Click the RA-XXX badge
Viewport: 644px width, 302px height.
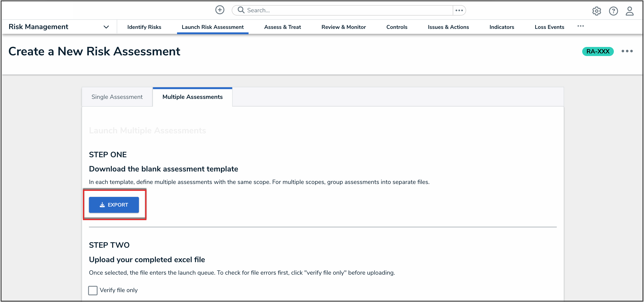click(x=598, y=51)
